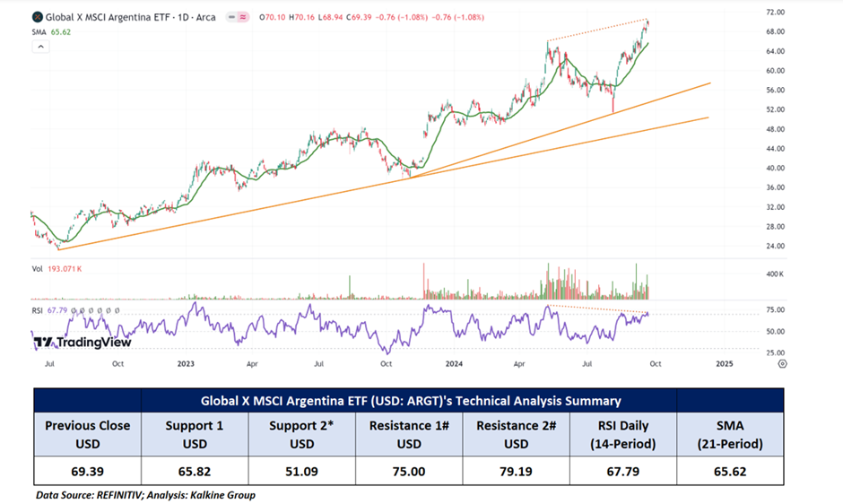Collapse the indicator legend with the chevron
The width and height of the screenshot is (843, 504).
coord(40,47)
